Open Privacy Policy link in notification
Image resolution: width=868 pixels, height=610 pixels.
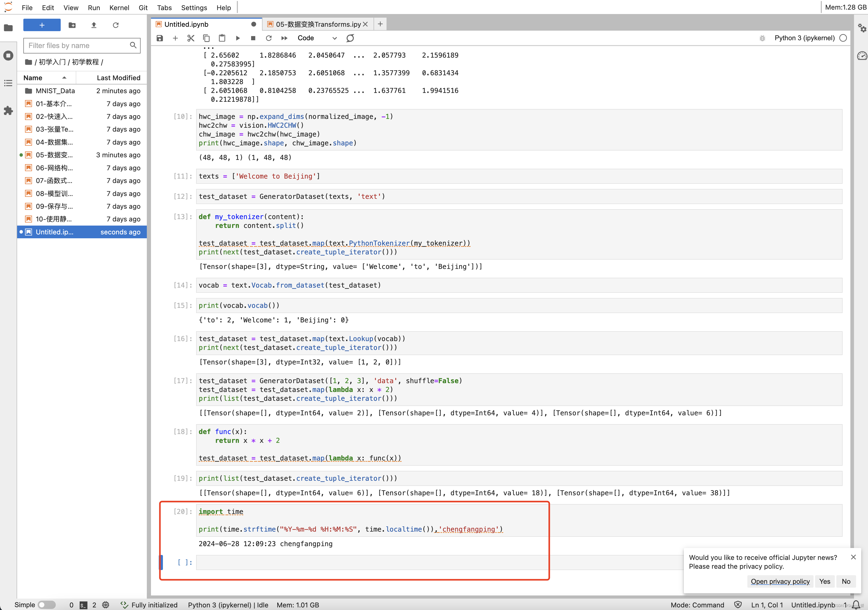[x=781, y=582]
